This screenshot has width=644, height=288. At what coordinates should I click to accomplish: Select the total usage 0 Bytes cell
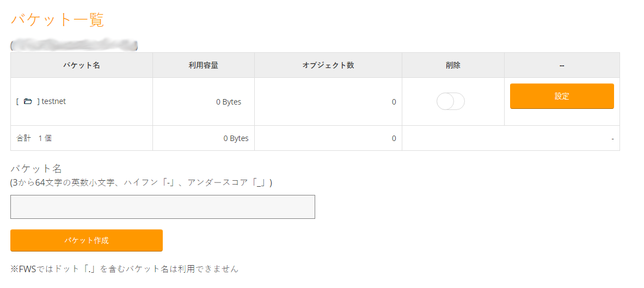235,138
